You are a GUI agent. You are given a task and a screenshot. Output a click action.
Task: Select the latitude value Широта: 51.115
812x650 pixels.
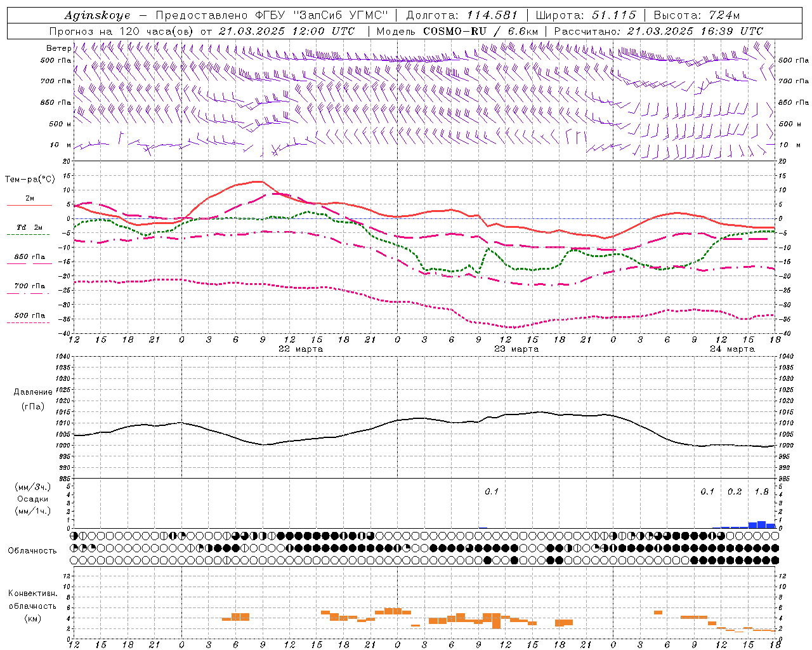(586, 15)
